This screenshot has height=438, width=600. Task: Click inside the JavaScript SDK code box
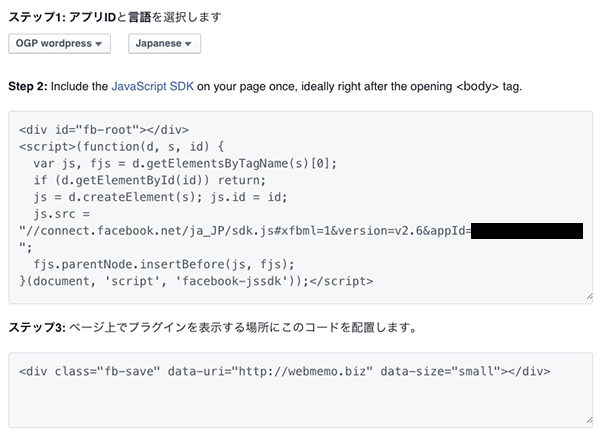[300, 207]
